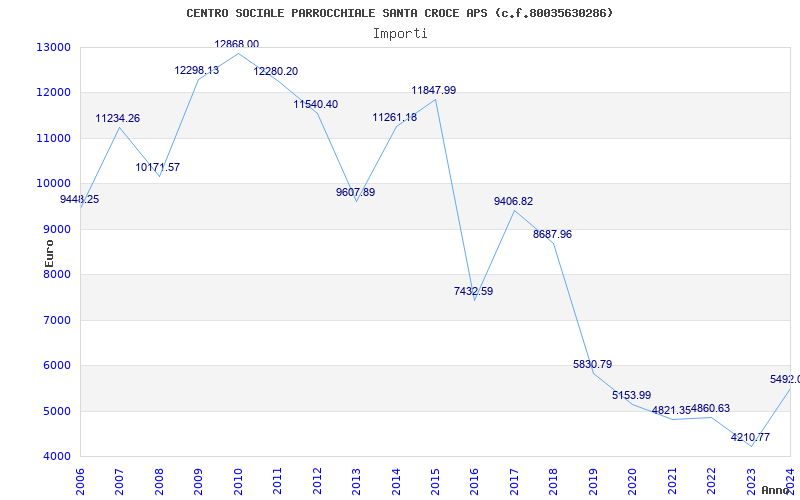This screenshot has height=500, width=800.
Task: Select the 4821.35 data label
Action: (671, 410)
